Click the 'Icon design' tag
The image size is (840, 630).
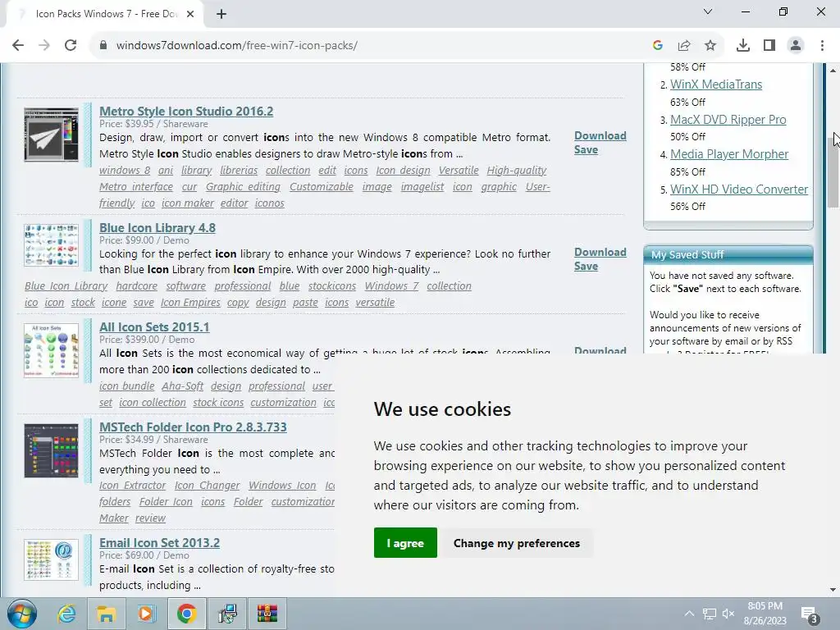point(403,171)
